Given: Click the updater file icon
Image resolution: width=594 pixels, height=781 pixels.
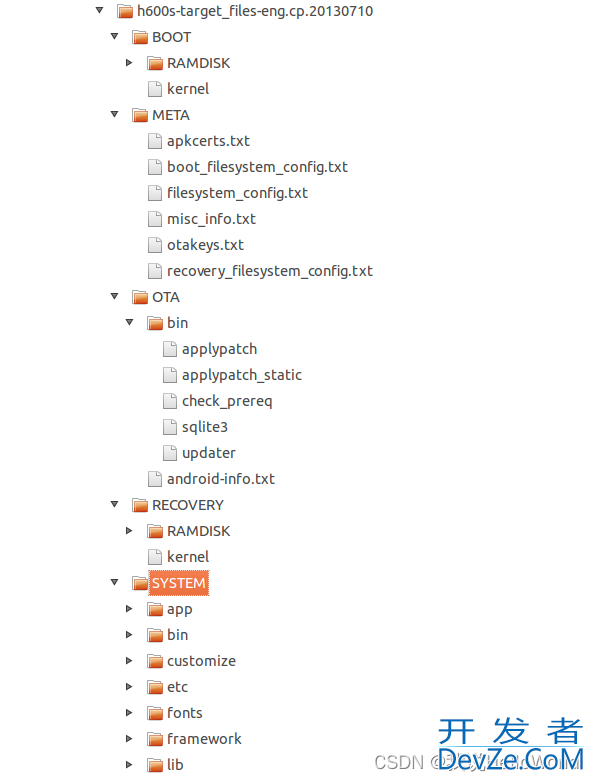Looking at the screenshot, I should pos(170,453).
